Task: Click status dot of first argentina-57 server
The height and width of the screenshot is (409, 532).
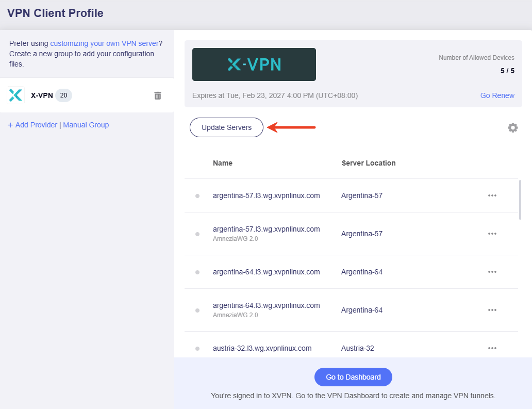Action: click(x=197, y=196)
